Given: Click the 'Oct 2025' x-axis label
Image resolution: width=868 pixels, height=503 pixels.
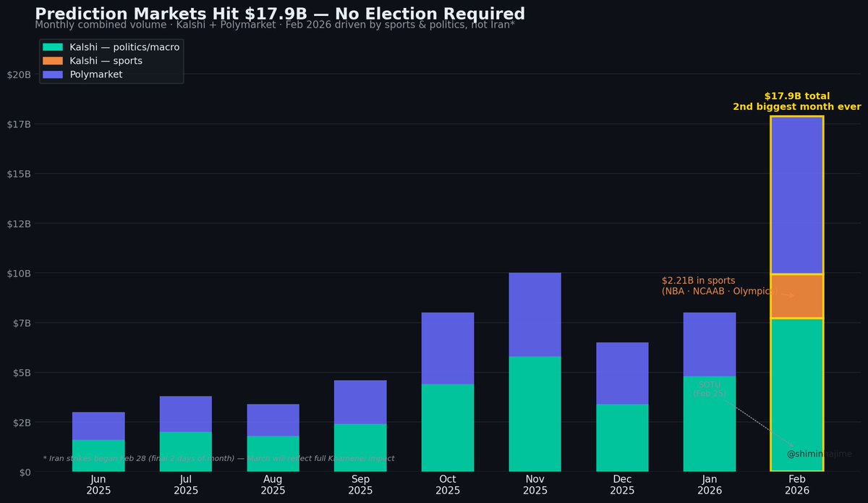Looking at the screenshot, I should [x=448, y=485].
